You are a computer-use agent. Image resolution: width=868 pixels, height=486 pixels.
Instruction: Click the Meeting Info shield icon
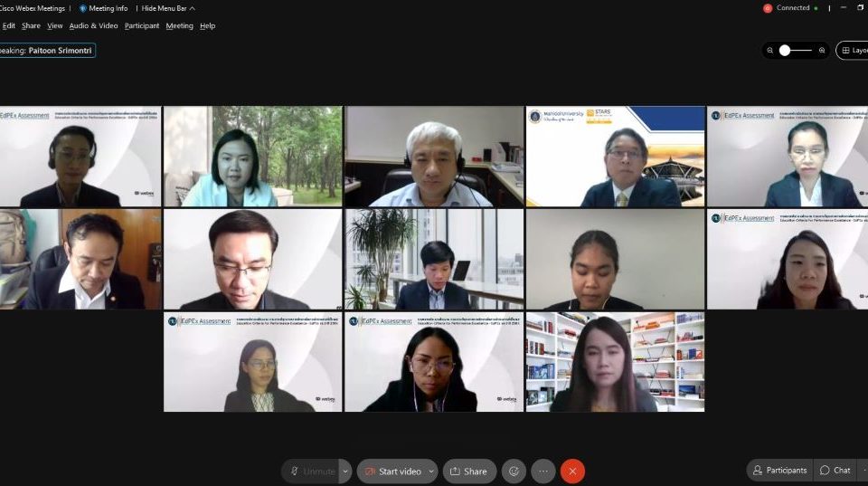pos(83,8)
